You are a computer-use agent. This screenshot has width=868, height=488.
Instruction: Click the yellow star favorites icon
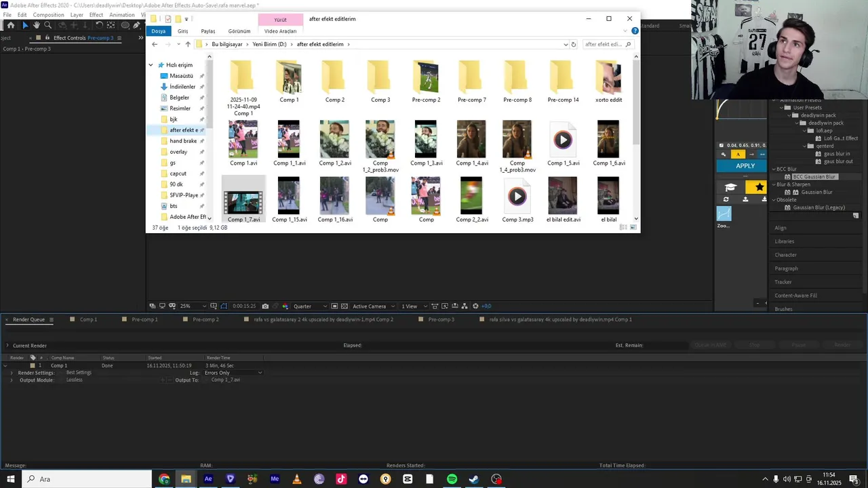759,187
